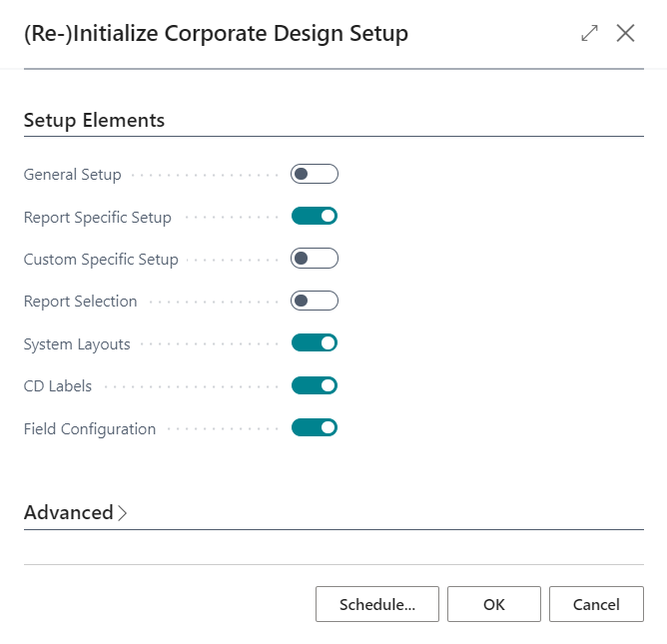Viewport: 667px width, 644px height.
Task: Switch on Report Selection toggle
Action: [315, 301]
